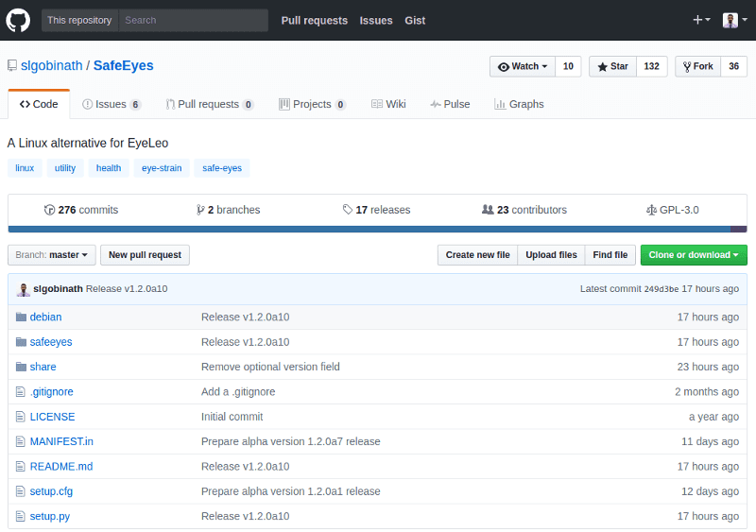Click the Find file button
This screenshot has width=756, height=532.
point(610,255)
